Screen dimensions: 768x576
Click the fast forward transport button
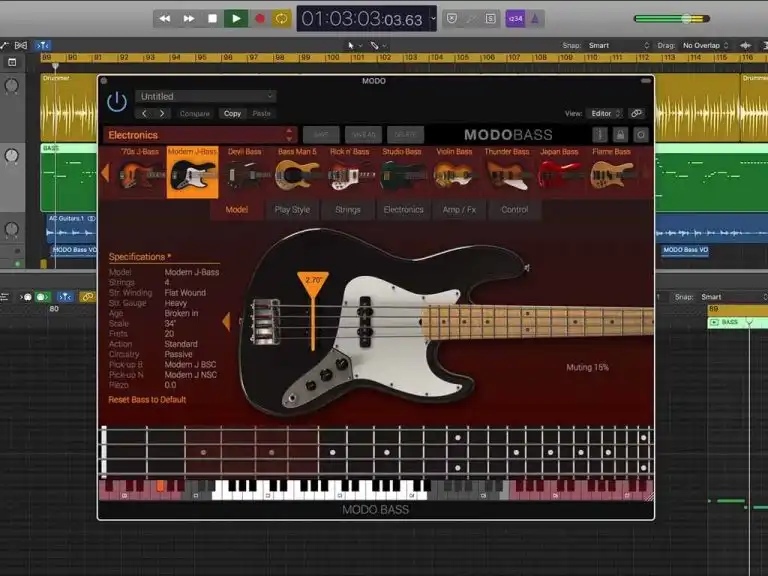189,19
